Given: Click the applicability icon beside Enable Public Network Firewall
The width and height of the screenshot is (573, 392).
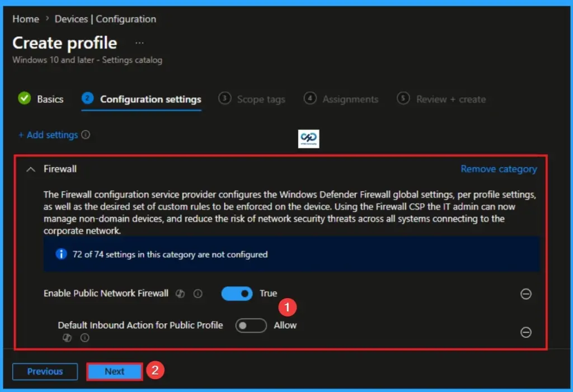Looking at the screenshot, I should (x=180, y=293).
